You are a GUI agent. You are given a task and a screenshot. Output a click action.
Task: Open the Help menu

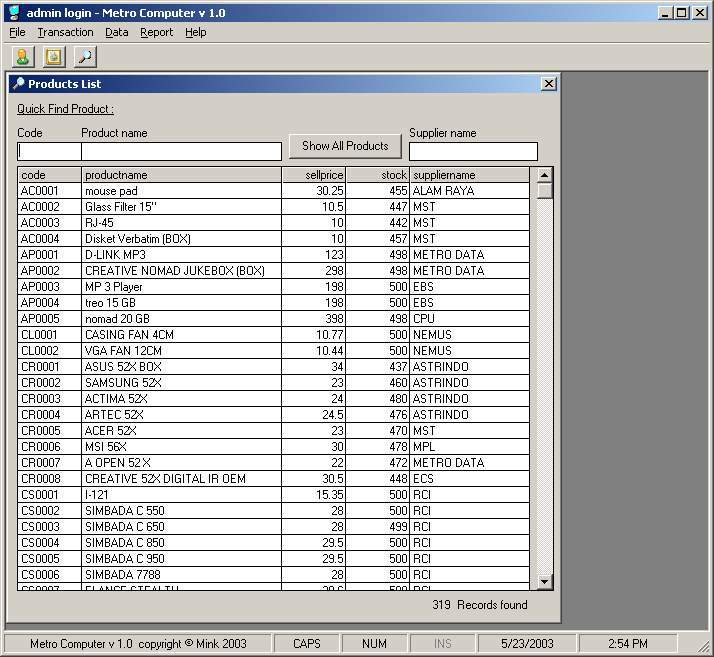[x=196, y=32]
